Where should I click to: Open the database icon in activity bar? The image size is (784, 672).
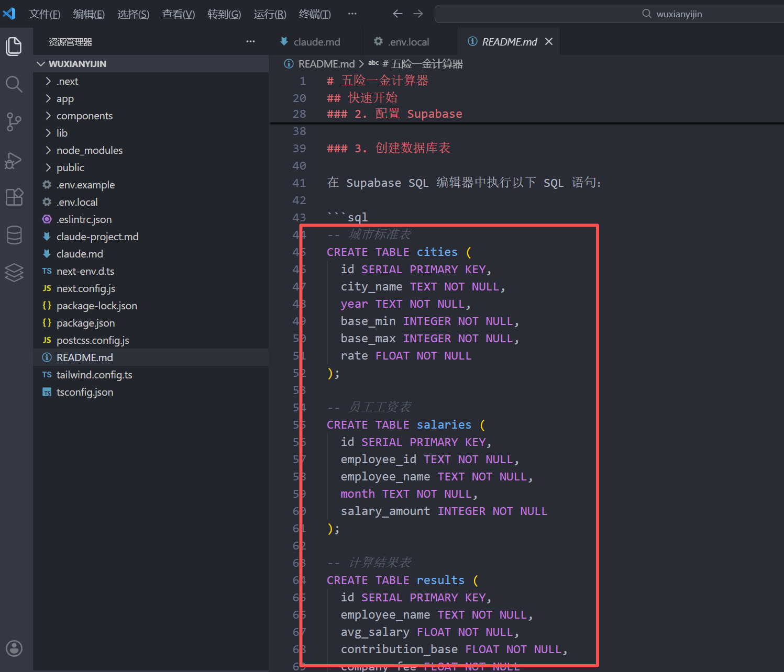pos(14,235)
